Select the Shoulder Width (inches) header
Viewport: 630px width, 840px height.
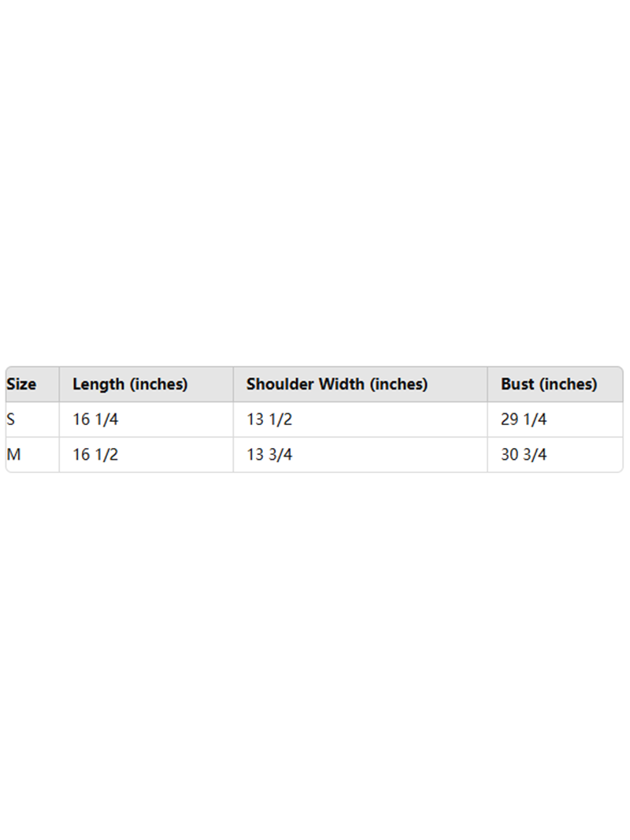point(336,384)
